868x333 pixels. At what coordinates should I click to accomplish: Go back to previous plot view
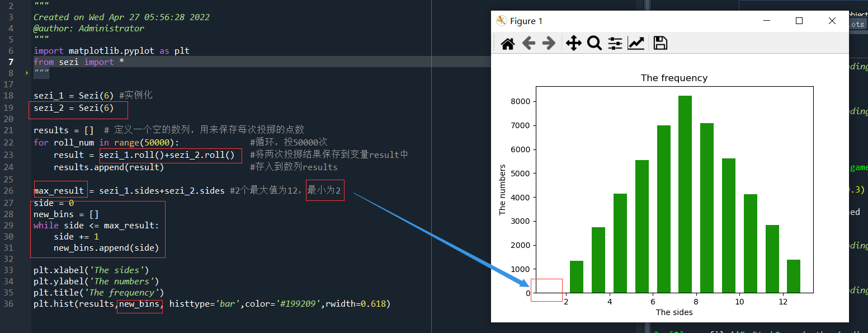coord(529,44)
